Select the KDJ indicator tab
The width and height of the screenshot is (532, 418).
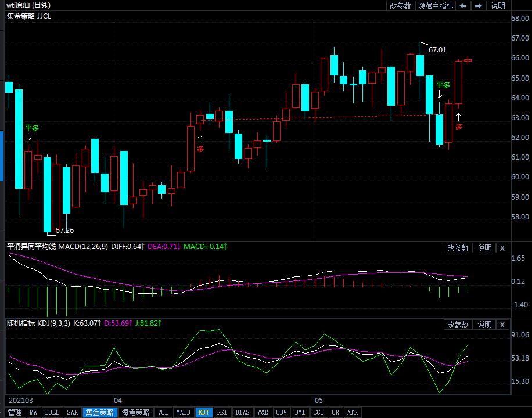click(x=203, y=412)
